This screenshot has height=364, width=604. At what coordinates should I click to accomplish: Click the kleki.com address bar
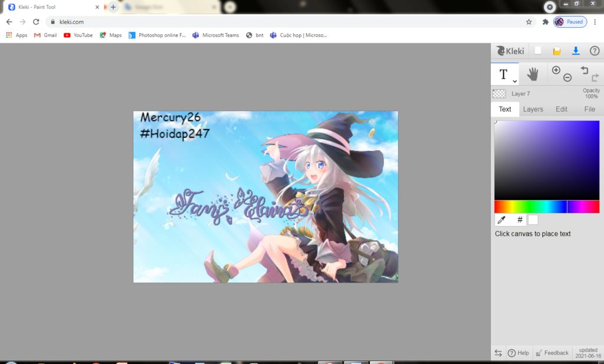[289, 22]
